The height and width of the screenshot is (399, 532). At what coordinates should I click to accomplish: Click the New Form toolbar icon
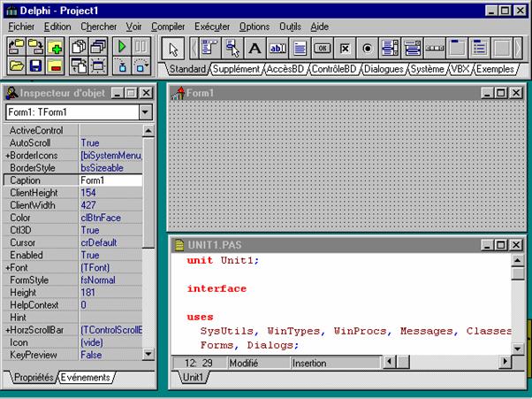point(98,65)
